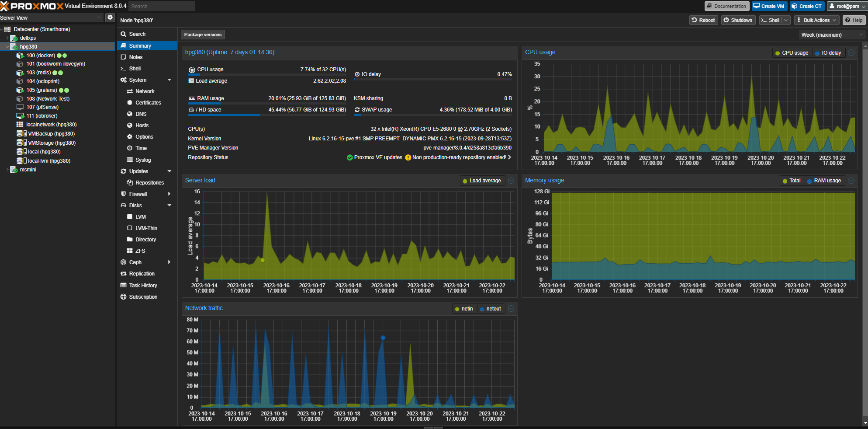Open the Summary menu item
The image size is (868, 429).
pyautogui.click(x=147, y=46)
